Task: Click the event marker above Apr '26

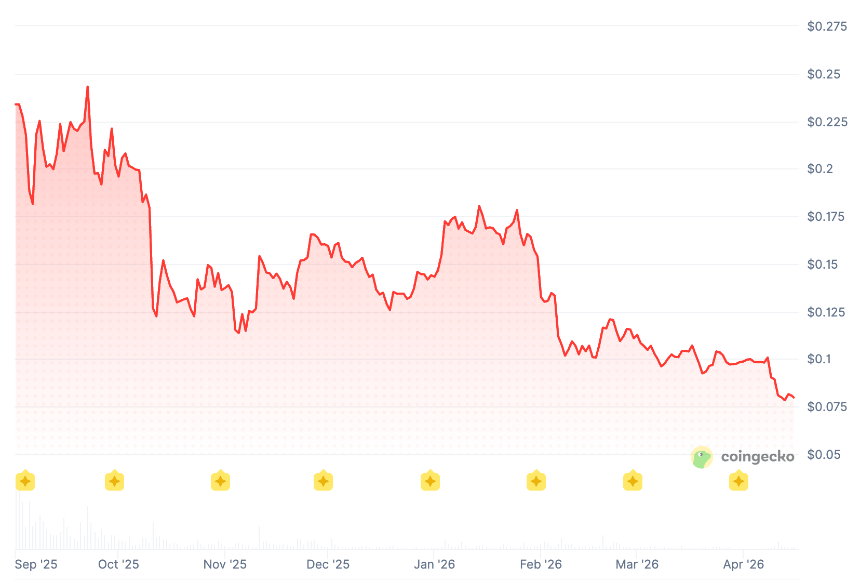Action: tap(738, 481)
